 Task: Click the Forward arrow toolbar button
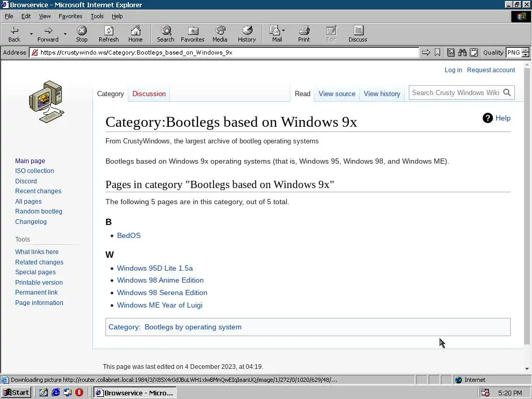point(48,34)
